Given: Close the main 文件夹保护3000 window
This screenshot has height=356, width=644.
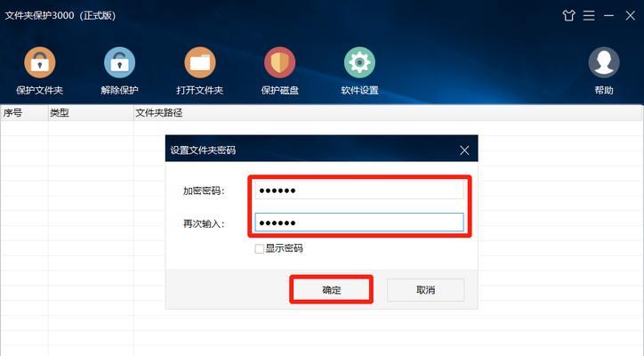Looking at the screenshot, I should (630, 16).
